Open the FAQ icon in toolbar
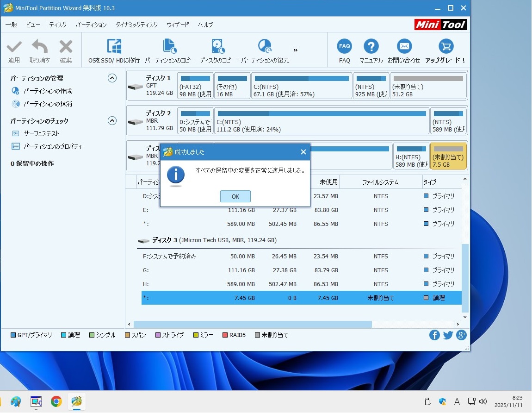532x413 pixels. [344, 46]
